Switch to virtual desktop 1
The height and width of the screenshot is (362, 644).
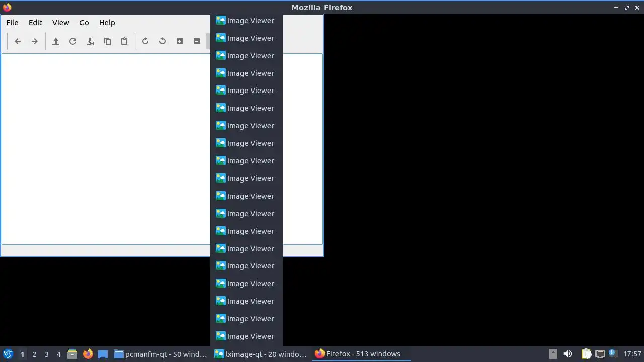point(22,354)
